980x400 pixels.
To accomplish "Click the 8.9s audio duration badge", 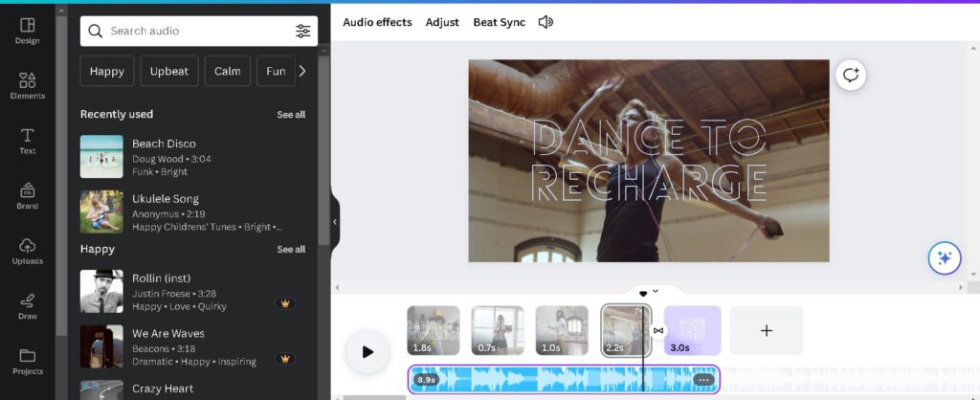I will [x=426, y=380].
